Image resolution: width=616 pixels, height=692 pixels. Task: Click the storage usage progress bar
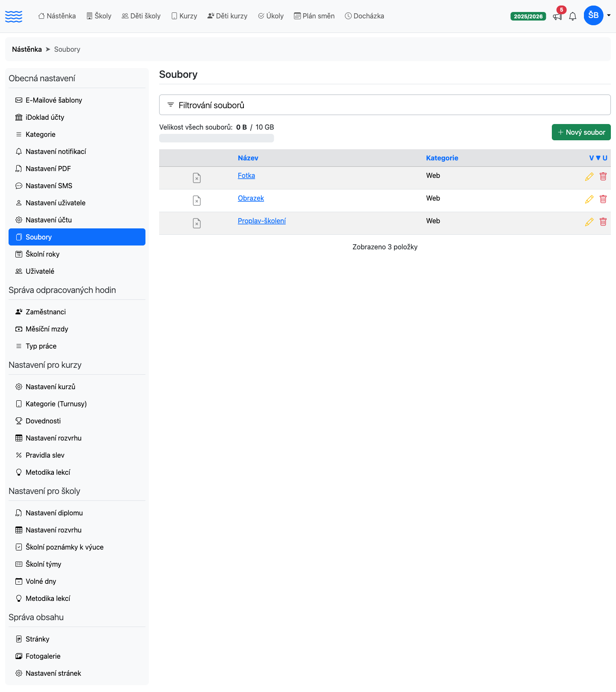click(216, 138)
